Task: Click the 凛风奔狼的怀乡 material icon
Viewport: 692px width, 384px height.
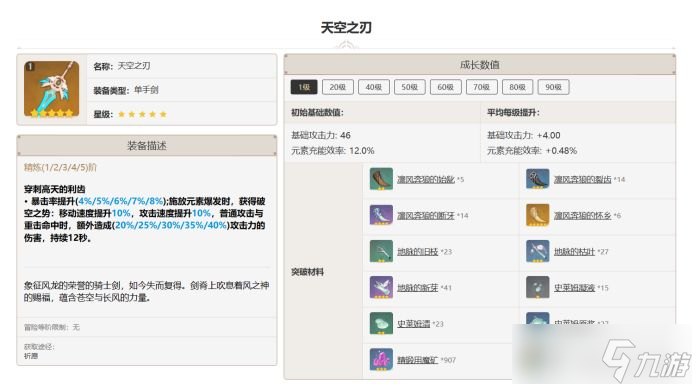Action: coord(538,215)
